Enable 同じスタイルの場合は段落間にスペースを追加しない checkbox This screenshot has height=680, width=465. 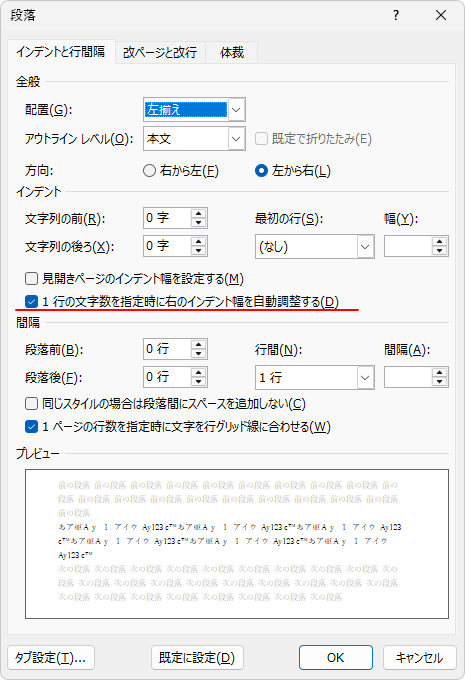[31, 404]
